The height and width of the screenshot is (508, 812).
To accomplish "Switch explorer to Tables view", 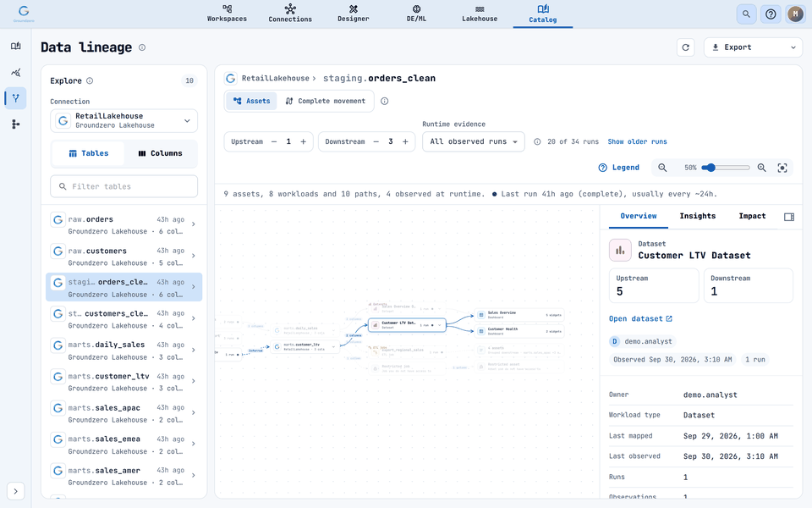I will 89,153.
